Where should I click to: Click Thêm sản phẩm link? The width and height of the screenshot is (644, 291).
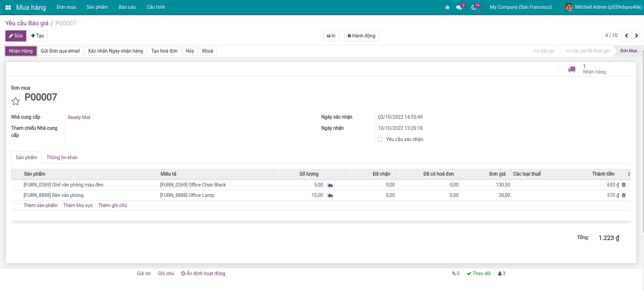[40, 205]
